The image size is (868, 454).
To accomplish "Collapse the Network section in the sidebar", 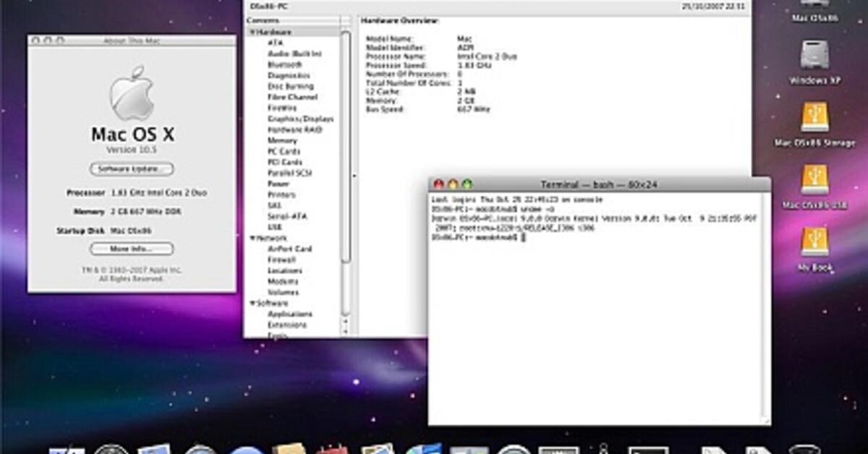I will [x=251, y=238].
